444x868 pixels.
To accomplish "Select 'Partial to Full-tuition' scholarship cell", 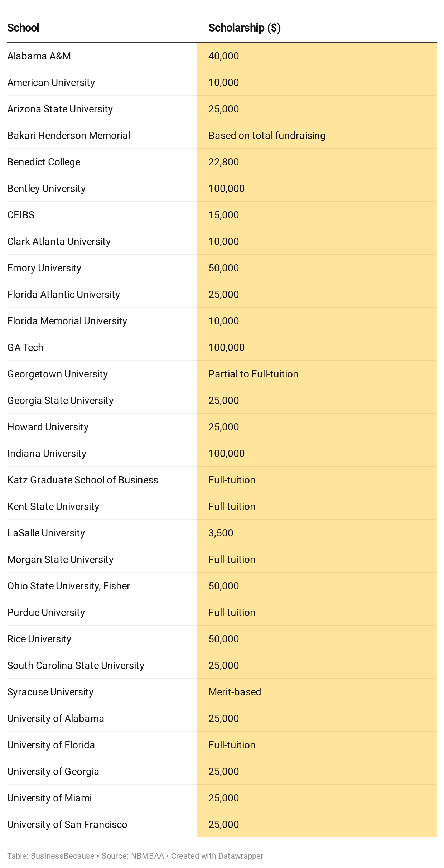I will pos(253,374).
